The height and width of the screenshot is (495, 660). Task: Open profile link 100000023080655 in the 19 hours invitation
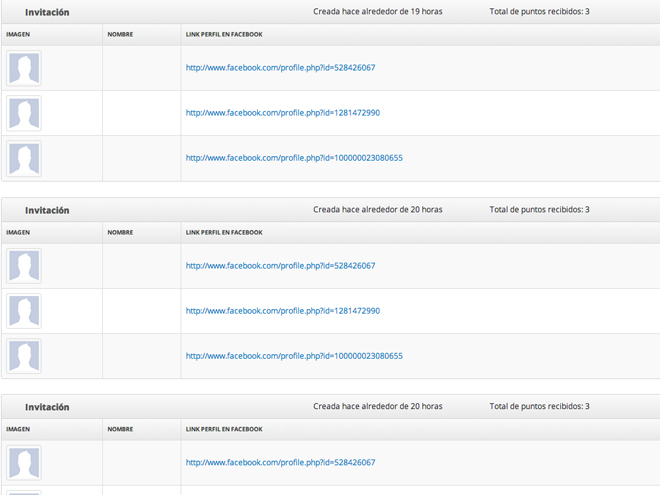click(294, 158)
